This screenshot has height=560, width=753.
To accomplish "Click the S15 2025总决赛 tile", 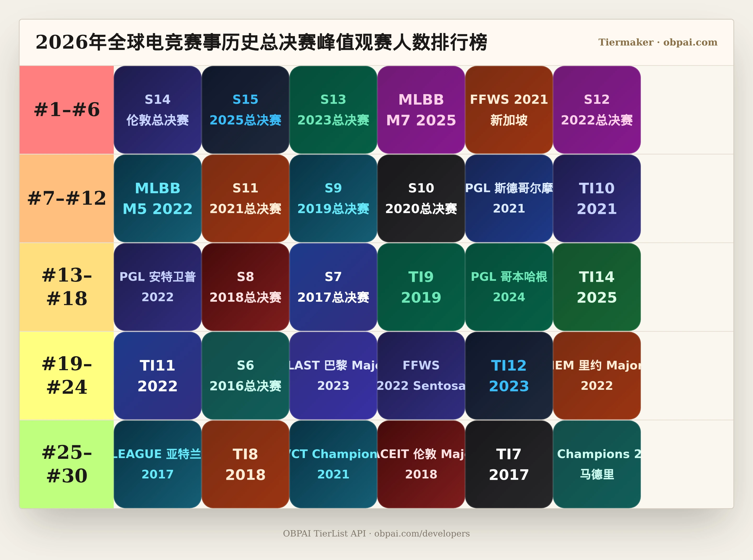I will pyautogui.click(x=246, y=110).
